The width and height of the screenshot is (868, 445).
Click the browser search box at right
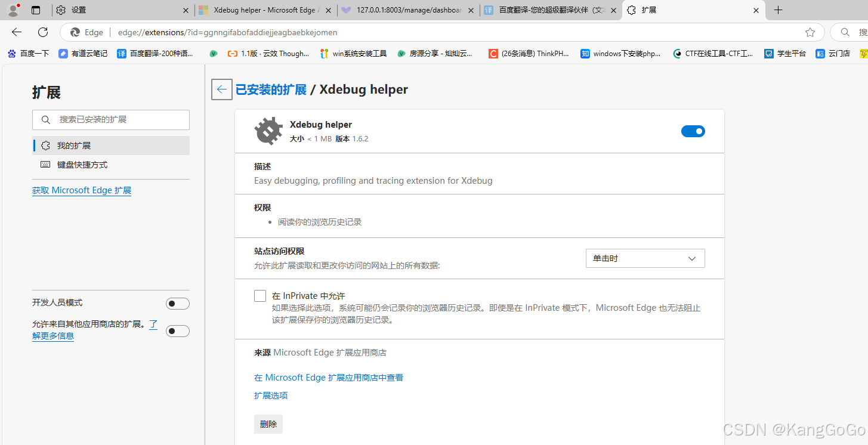849,32
